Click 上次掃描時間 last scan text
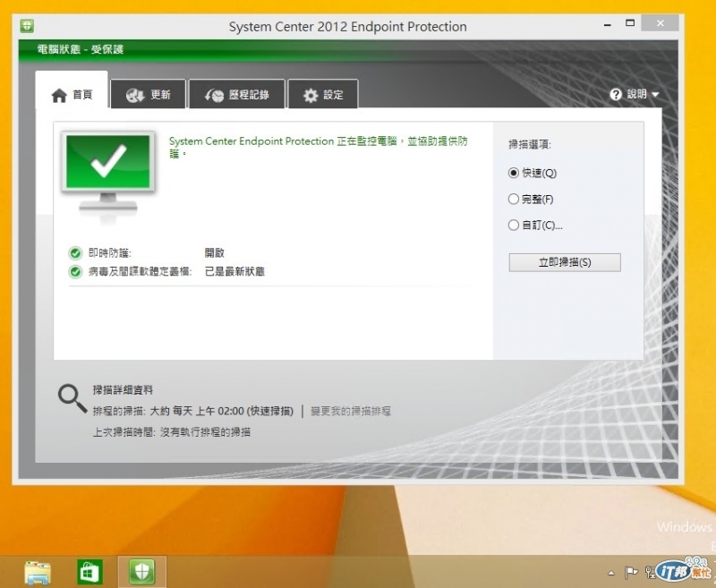 tap(171, 432)
